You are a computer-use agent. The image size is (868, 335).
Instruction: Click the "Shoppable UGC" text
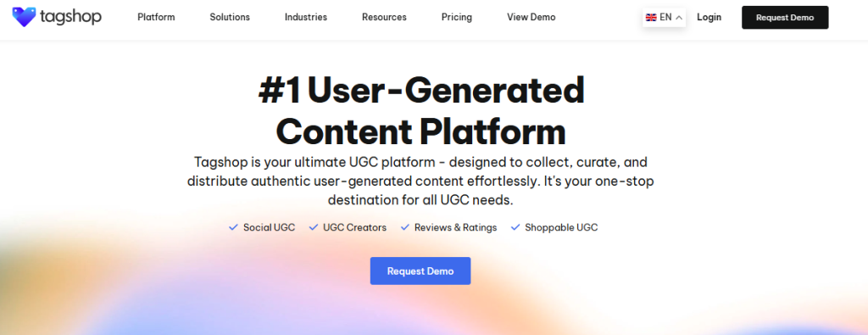coord(561,227)
